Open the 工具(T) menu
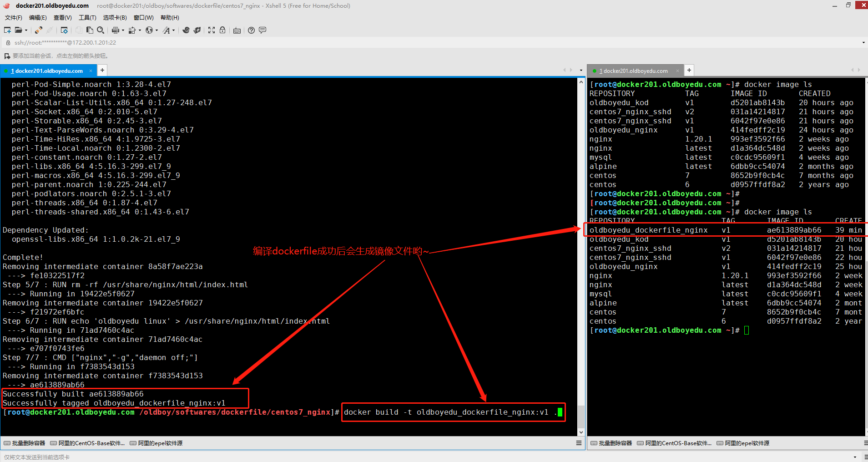 [x=87, y=18]
